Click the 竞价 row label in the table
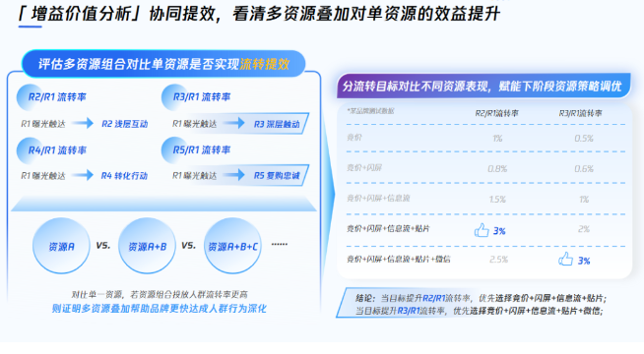 (x=354, y=138)
